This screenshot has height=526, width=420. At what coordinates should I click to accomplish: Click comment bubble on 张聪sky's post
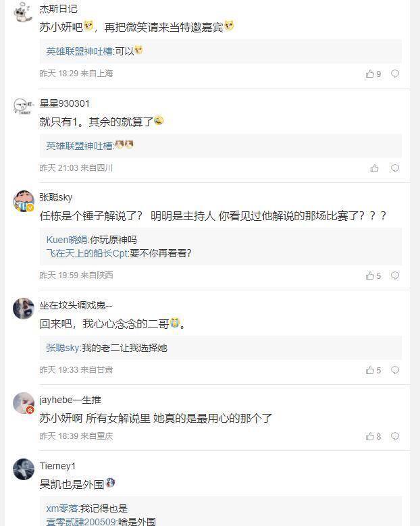pyautogui.click(x=395, y=275)
